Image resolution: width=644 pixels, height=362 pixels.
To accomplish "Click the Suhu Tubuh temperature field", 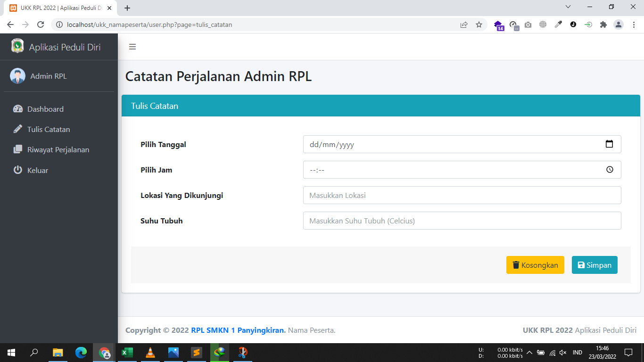I will click(x=462, y=221).
